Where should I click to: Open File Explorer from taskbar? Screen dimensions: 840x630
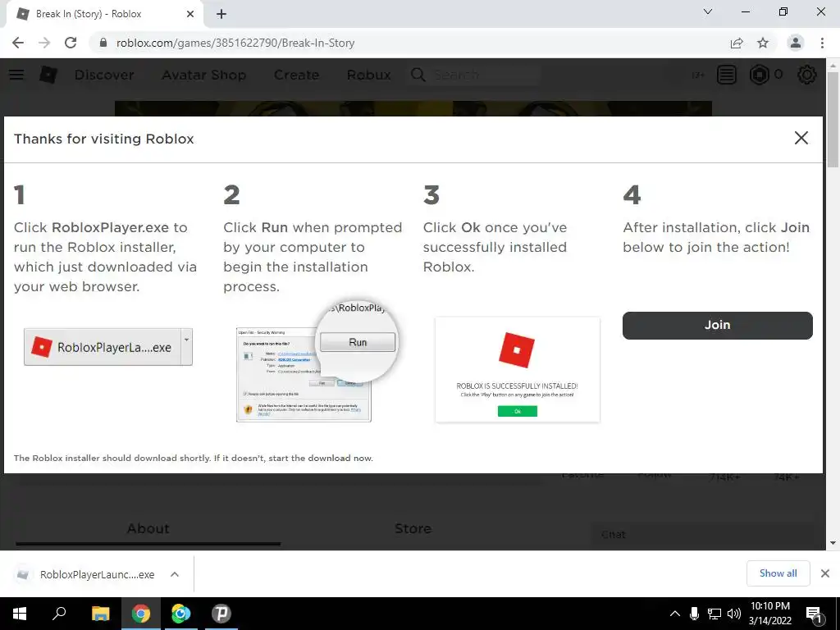point(100,614)
